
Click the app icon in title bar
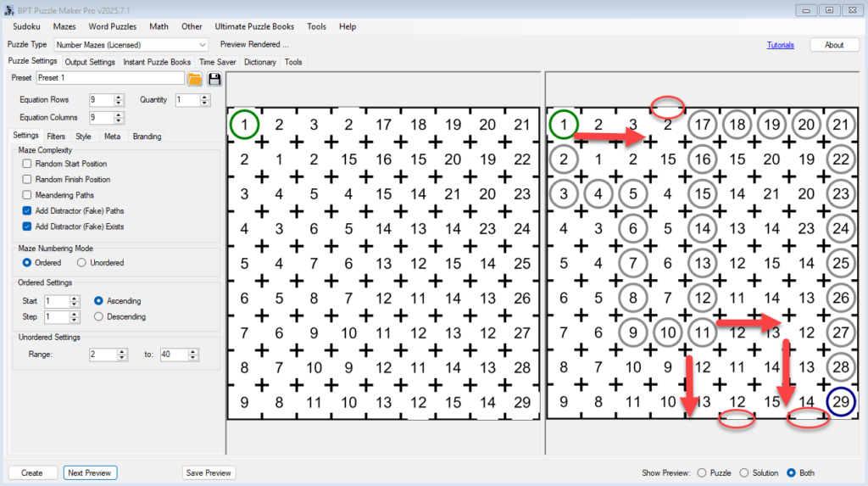tap(8, 9)
